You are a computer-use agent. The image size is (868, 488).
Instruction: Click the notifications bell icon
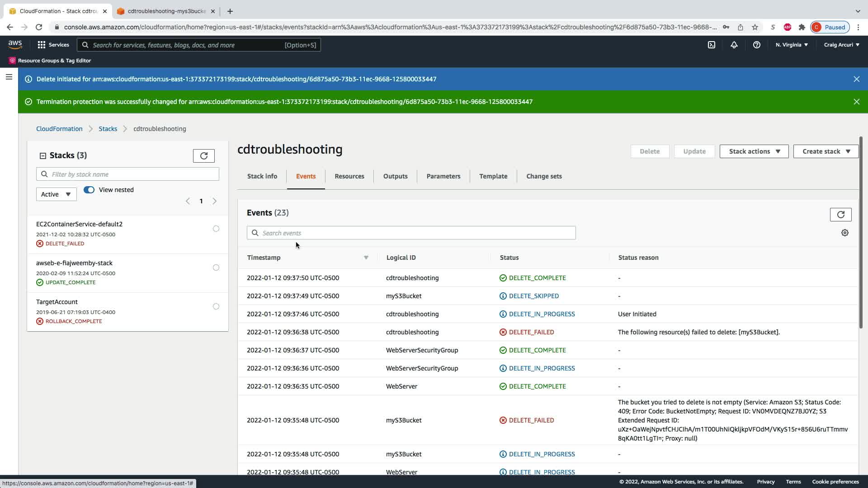point(734,45)
